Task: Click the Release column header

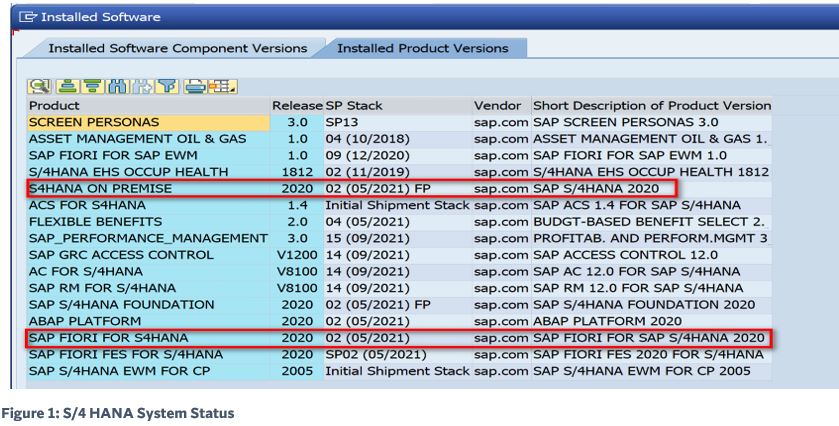Action: 297,105
